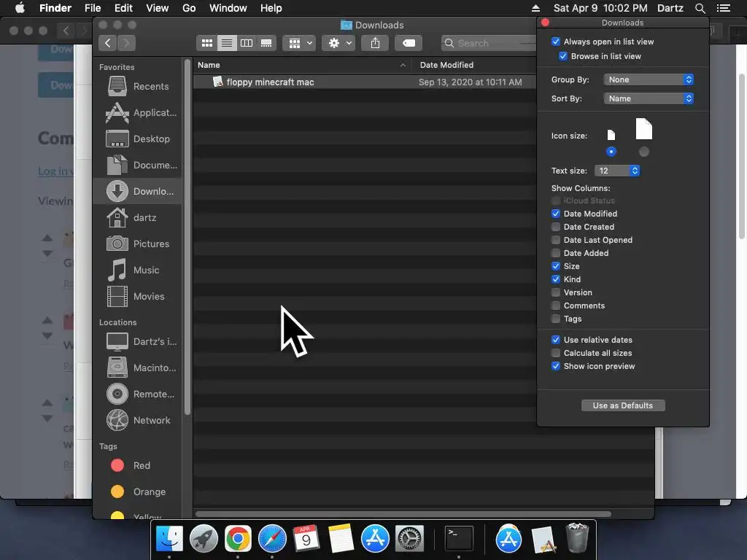Open the Window menu
The width and height of the screenshot is (747, 560).
click(x=228, y=8)
